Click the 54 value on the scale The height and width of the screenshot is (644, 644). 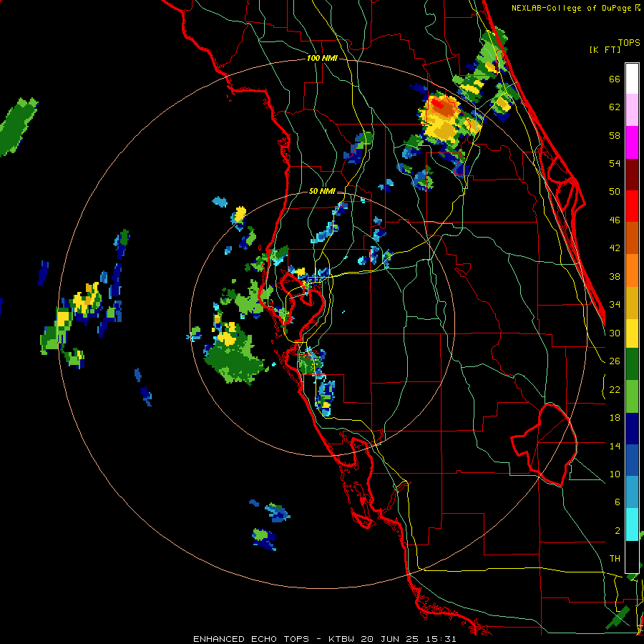click(x=615, y=164)
